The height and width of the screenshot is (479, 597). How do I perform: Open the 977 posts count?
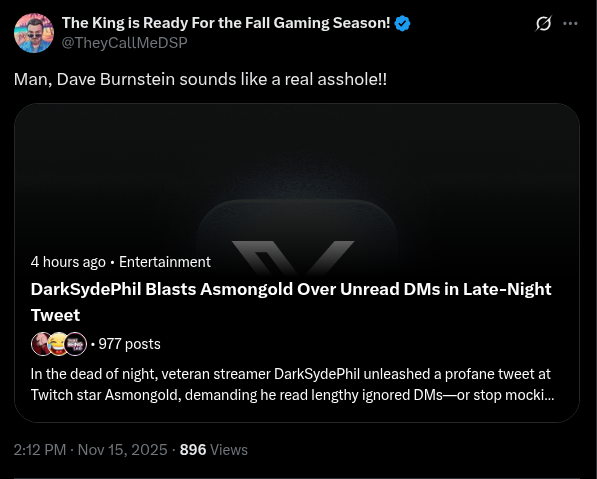point(129,344)
